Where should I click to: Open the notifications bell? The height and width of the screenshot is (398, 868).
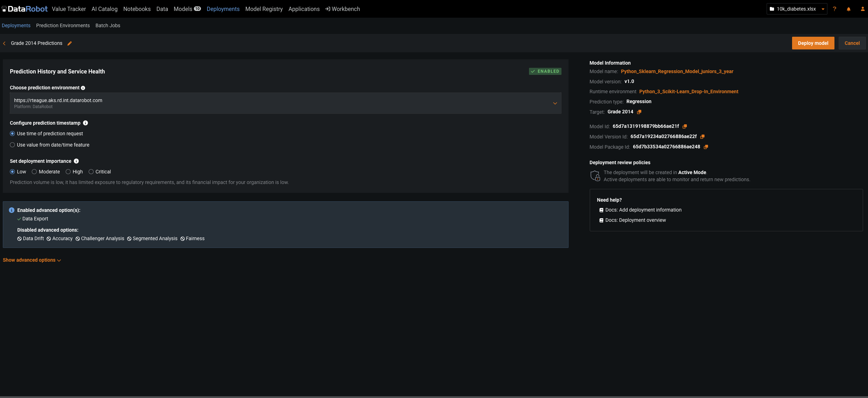coord(849,9)
